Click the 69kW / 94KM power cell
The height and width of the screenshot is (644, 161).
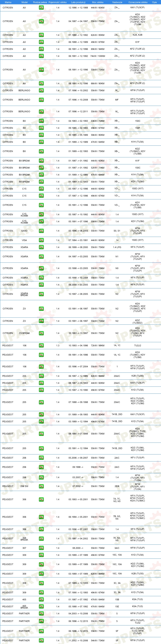pos(98,49)
